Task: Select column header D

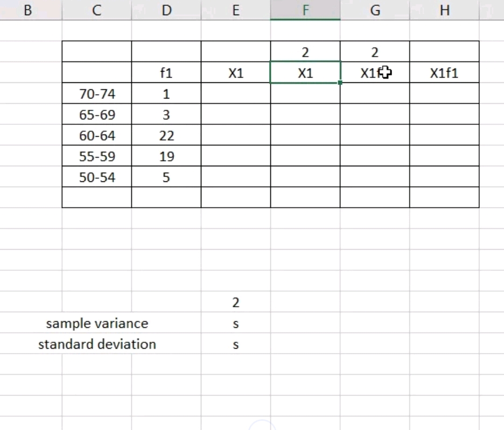Action: 166,10
